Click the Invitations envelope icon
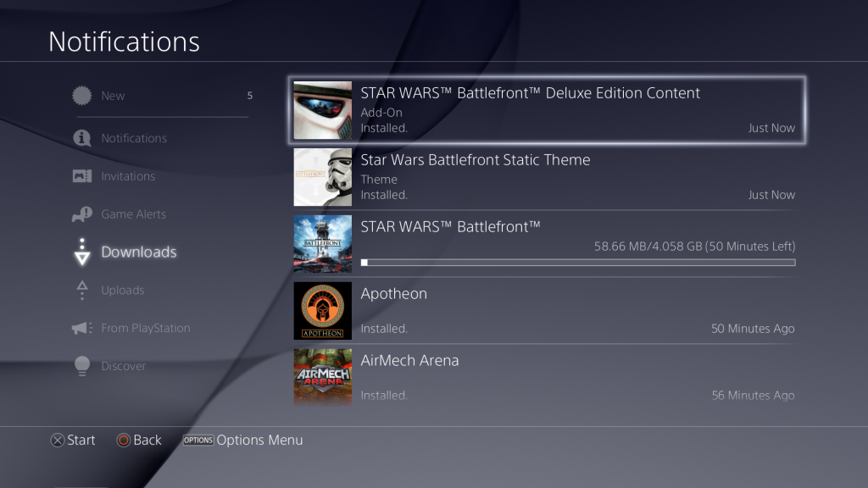Viewport: 868px width, 488px height. tap(82, 176)
